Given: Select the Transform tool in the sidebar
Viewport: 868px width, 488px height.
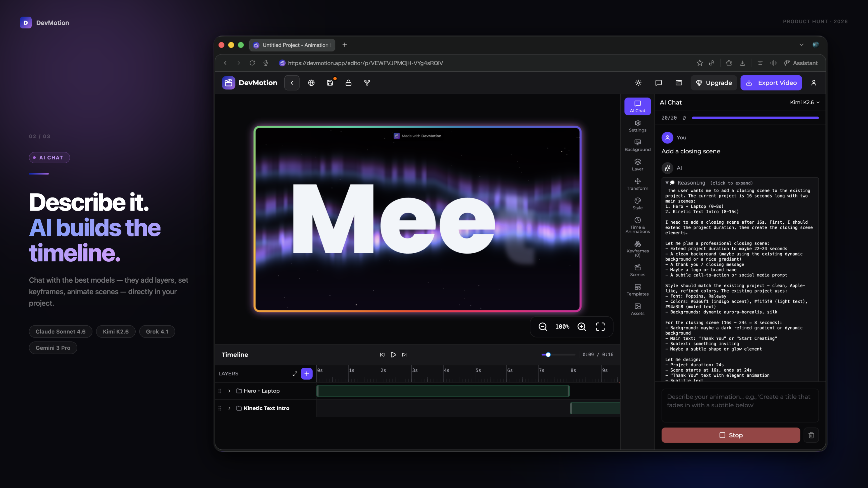Looking at the screenshot, I should click(637, 184).
